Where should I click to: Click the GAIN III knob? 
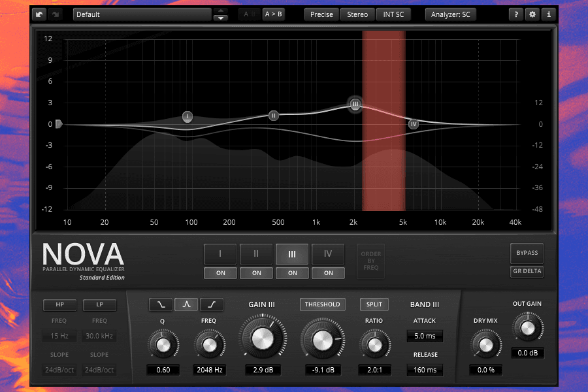263,338
